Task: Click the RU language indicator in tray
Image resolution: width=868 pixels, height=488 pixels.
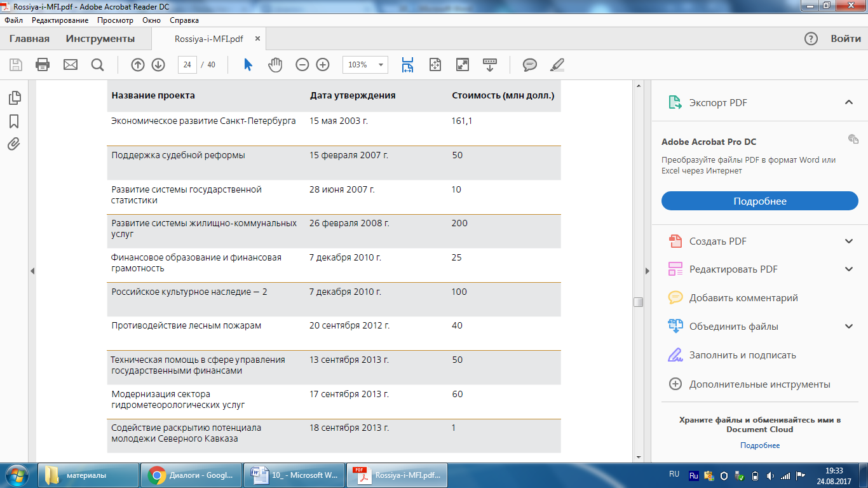Action: 674,474
